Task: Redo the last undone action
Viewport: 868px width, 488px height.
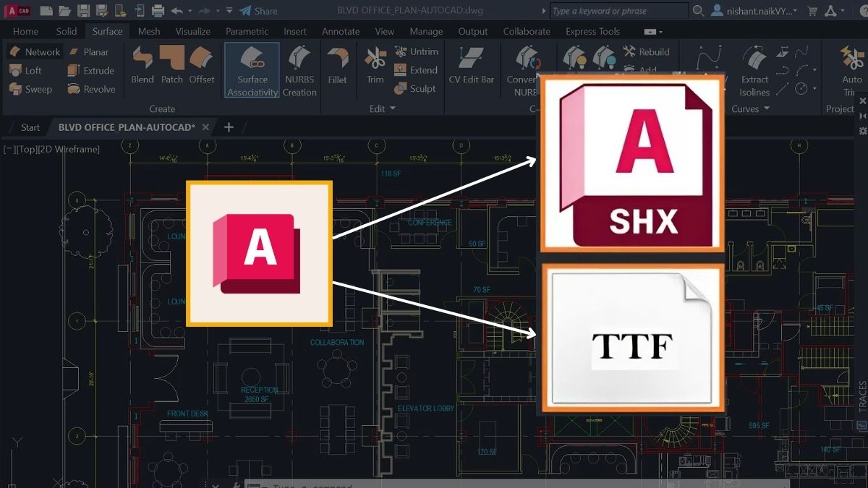Action: [x=204, y=11]
